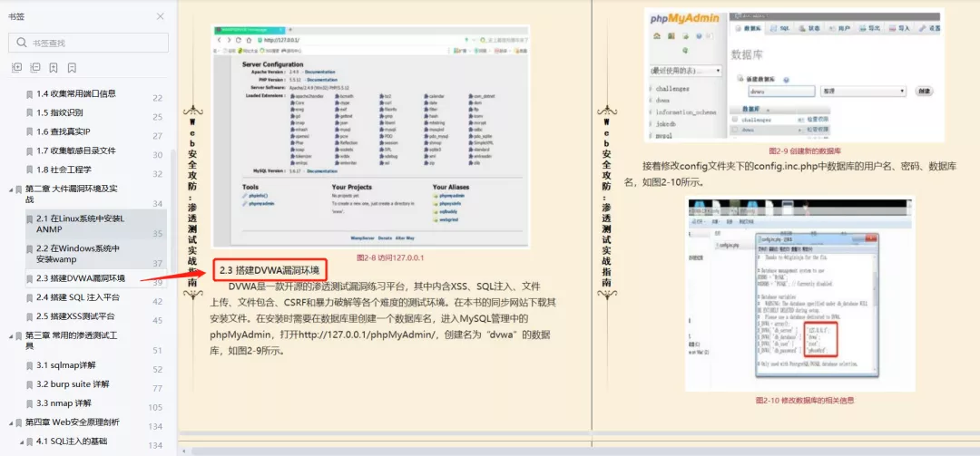The image size is (980, 456).
Task: Collapse the 4.1 SQL注入的基础 section
Action: (x=21, y=441)
